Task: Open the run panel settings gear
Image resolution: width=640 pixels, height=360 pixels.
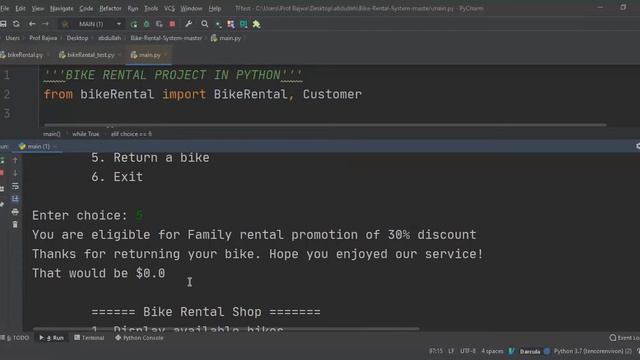Action: point(638,146)
